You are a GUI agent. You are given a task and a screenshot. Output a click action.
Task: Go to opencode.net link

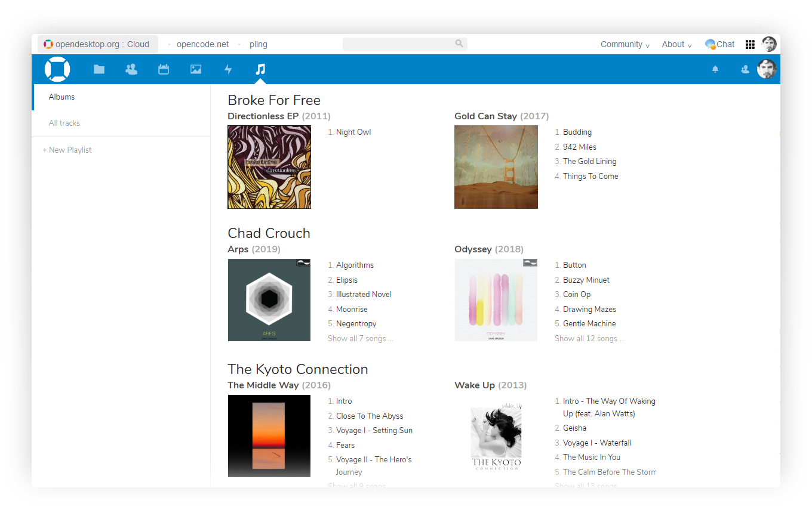click(x=202, y=44)
